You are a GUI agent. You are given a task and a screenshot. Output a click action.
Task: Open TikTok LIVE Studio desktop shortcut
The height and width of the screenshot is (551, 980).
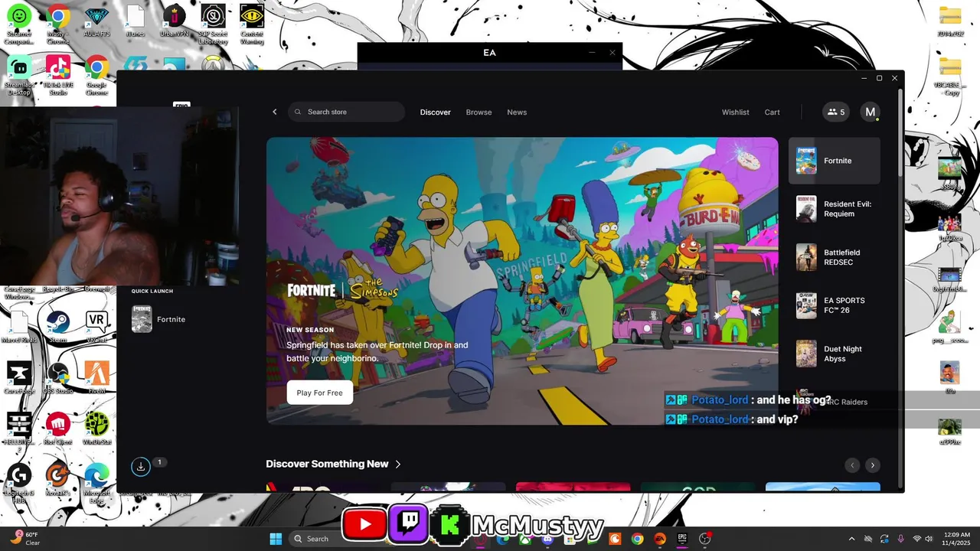[57, 75]
